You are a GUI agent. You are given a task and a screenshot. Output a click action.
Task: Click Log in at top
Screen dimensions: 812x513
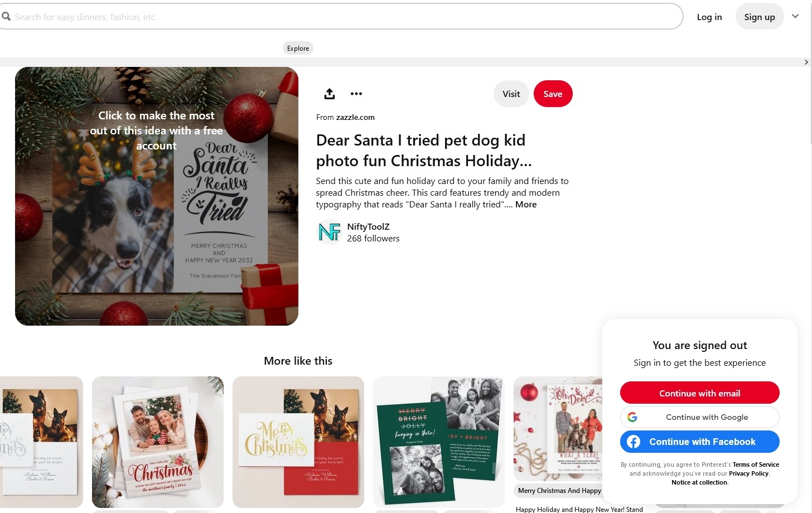pos(709,17)
